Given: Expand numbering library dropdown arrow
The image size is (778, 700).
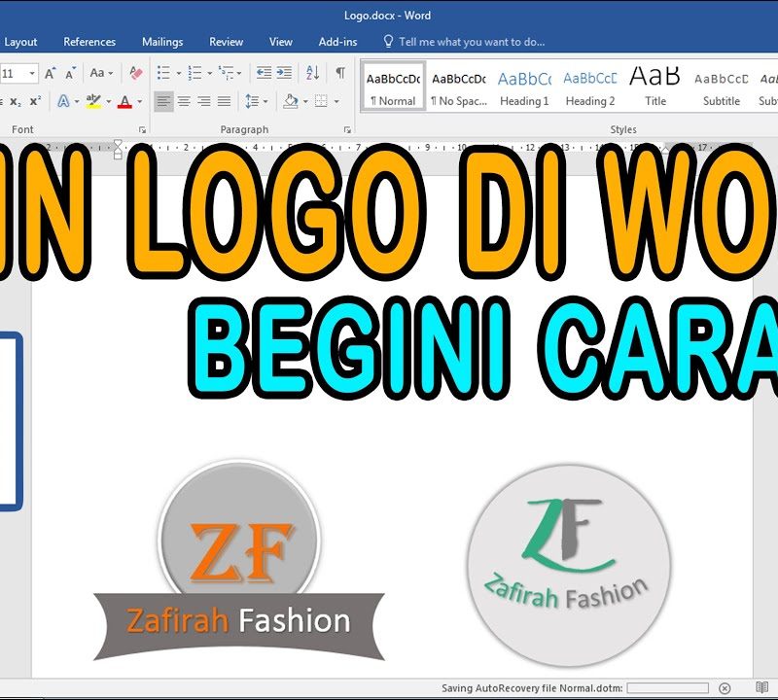Looking at the screenshot, I should (x=209, y=74).
